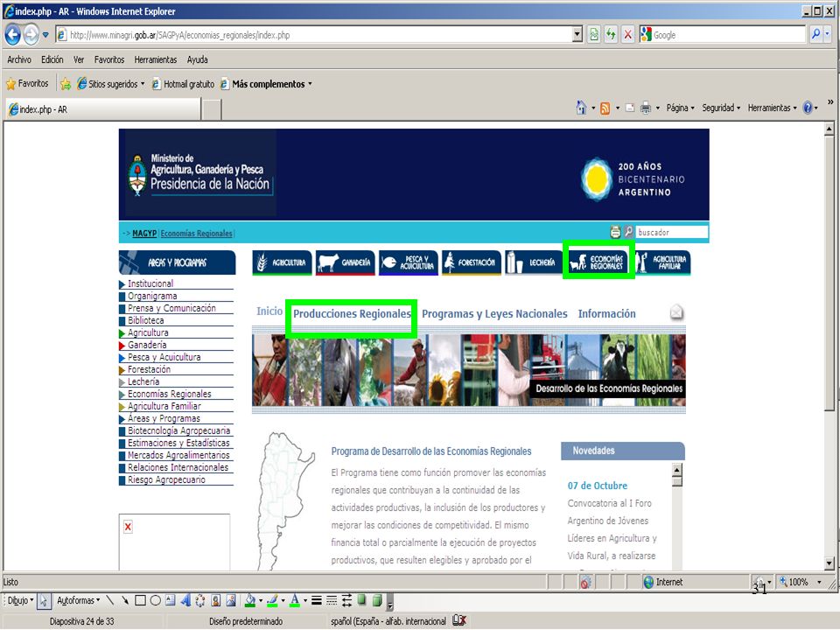Click the Shadow Style green box icon
The width and height of the screenshot is (840, 630).
coord(362,599)
